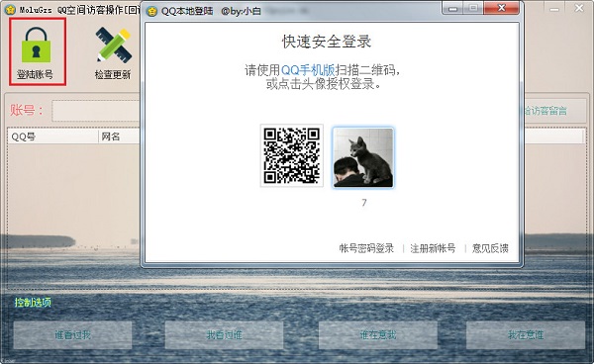Click the green lock 登陆账号 icon
This screenshot has width=594, height=364.
pyautogui.click(x=37, y=51)
